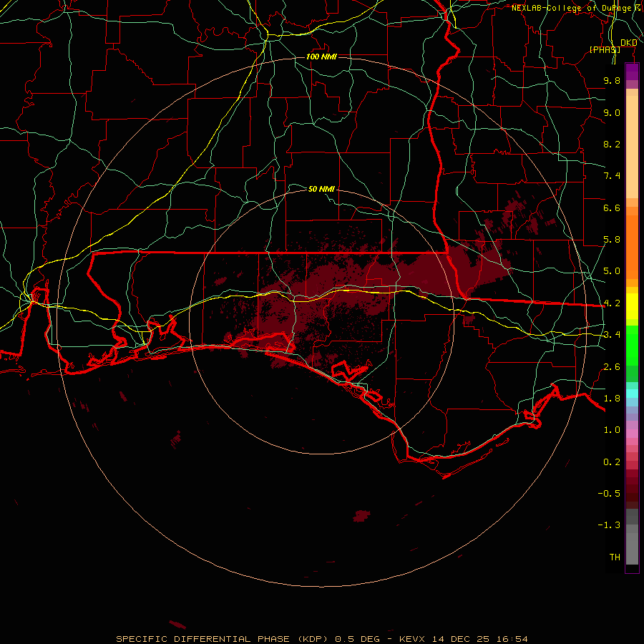
Task: Select the 3.4 scale value
Action: pyautogui.click(x=612, y=335)
